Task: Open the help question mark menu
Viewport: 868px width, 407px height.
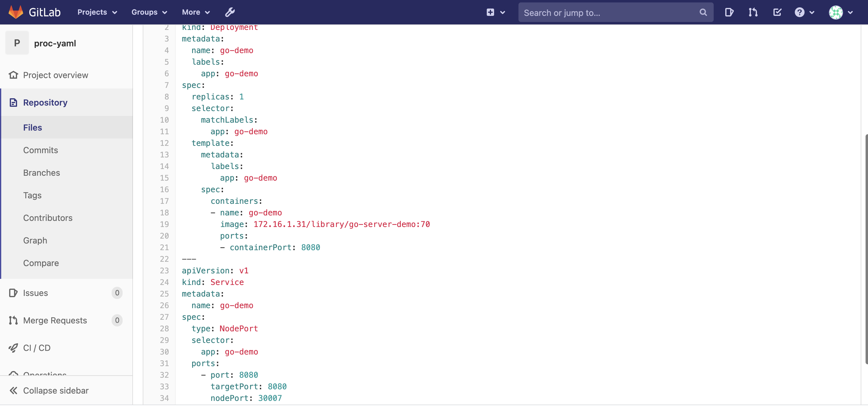Action: click(804, 13)
